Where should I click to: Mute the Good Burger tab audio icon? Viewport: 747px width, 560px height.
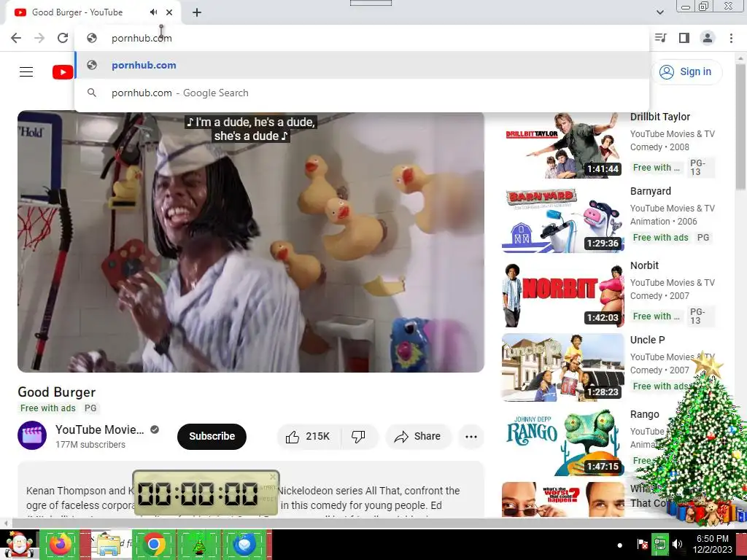pyautogui.click(x=153, y=12)
